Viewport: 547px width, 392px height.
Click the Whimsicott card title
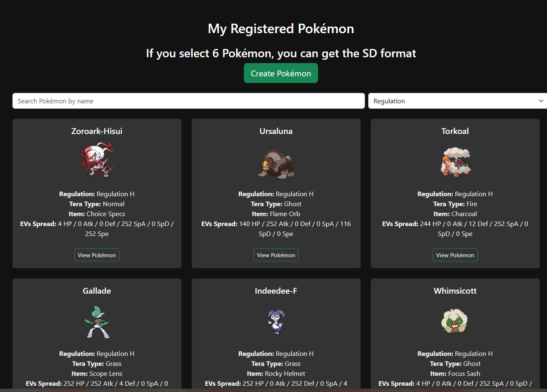click(x=455, y=291)
